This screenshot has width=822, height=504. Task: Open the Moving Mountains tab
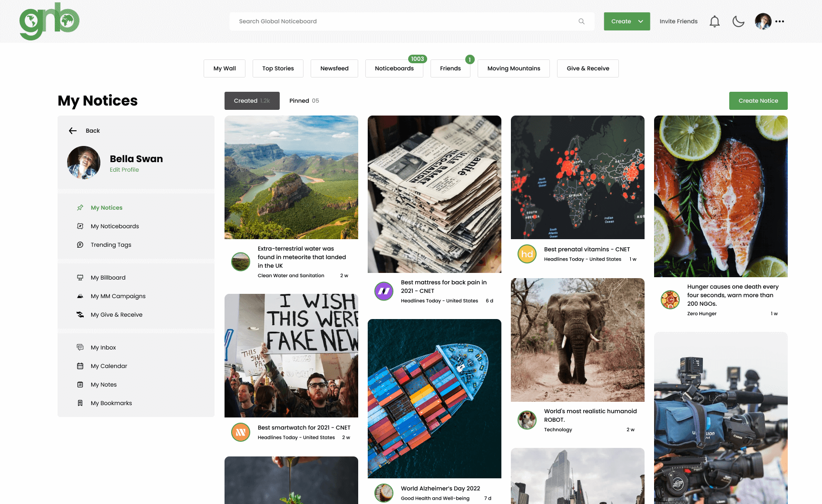click(x=513, y=68)
